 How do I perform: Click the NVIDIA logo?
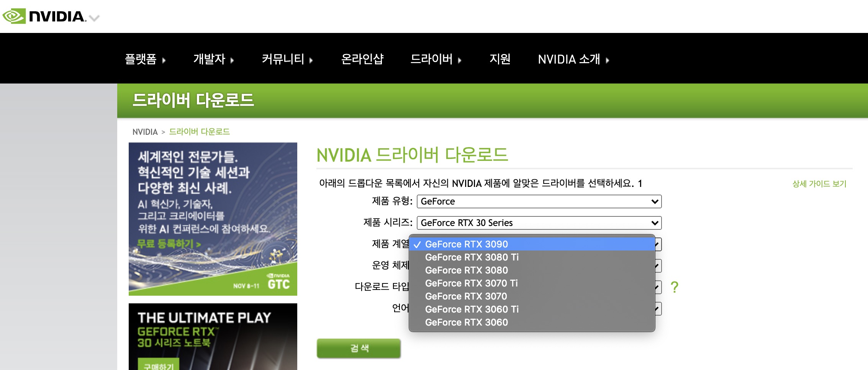(x=44, y=16)
